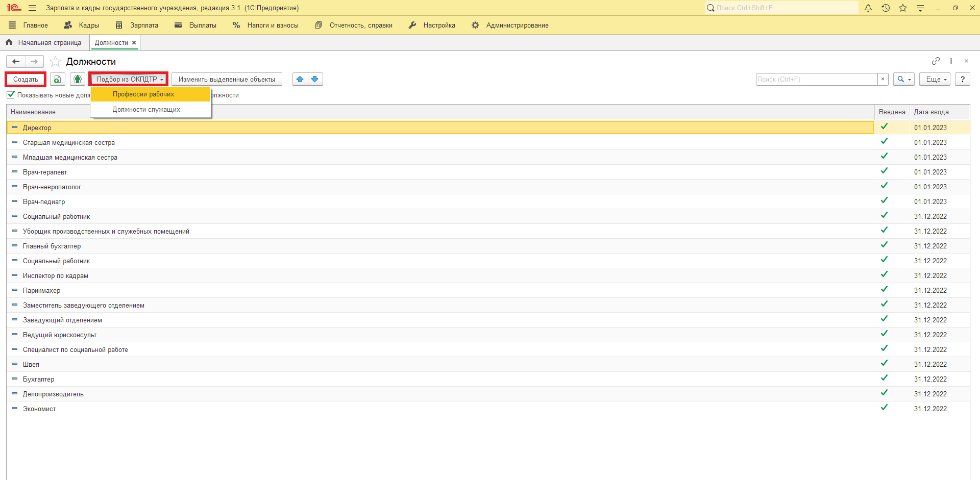The height and width of the screenshot is (480, 980).
Task: Close the Должности form
Action: 966,61
